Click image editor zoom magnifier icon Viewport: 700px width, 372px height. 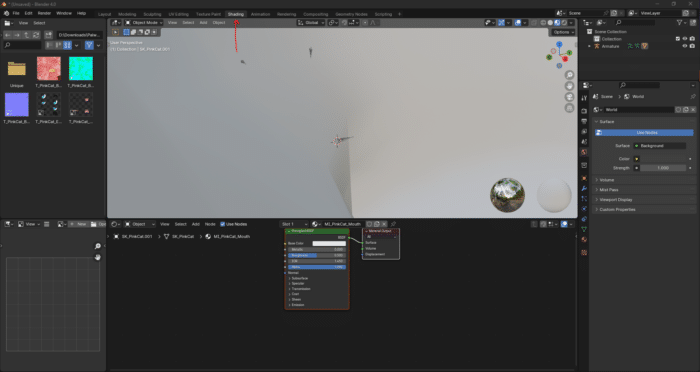pos(98,246)
